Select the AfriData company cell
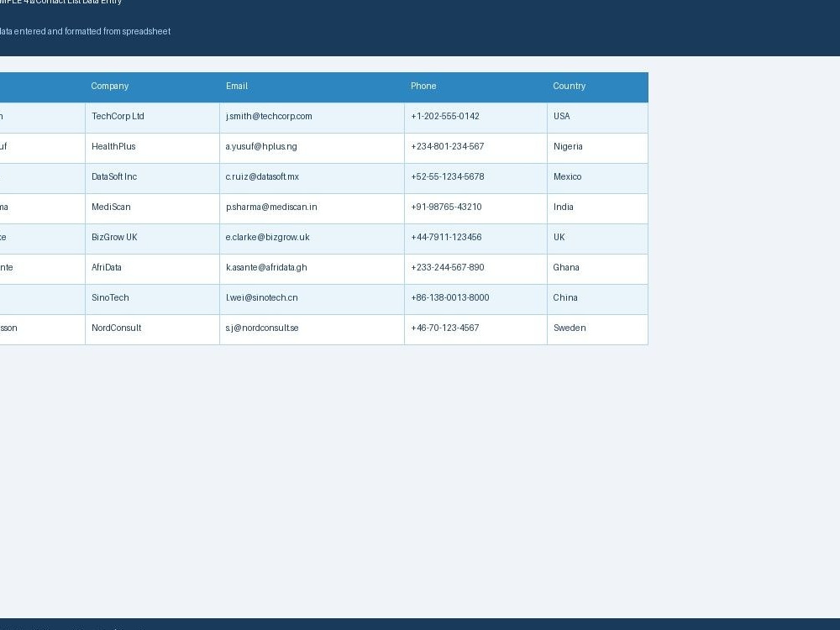This screenshot has width=840, height=630. [x=152, y=269]
